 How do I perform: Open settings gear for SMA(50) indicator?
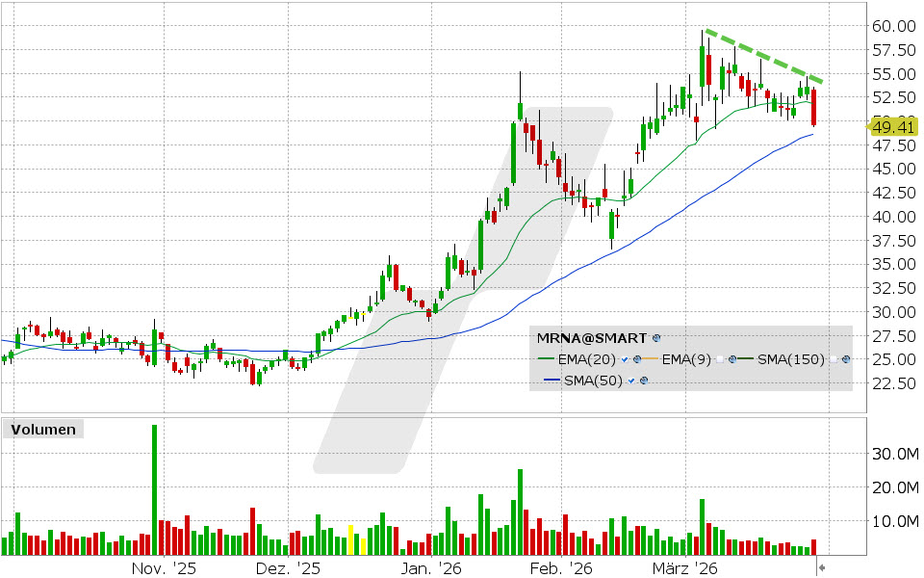pos(644,381)
